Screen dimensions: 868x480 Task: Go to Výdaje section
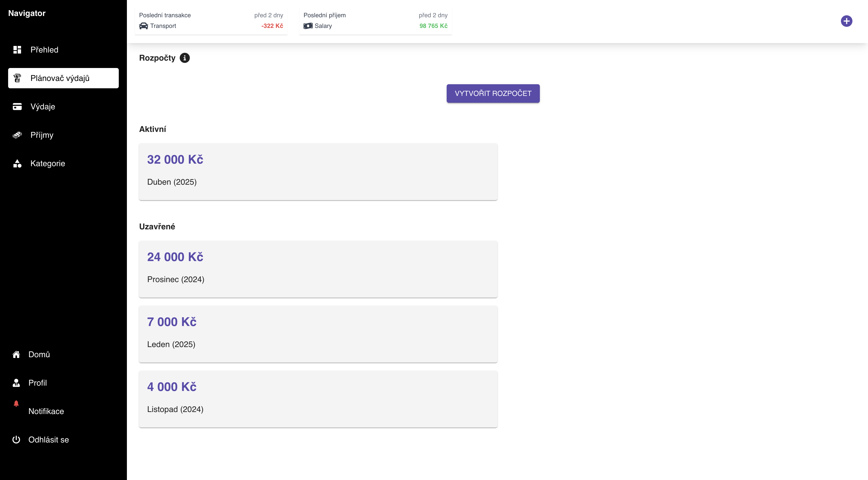(43, 107)
